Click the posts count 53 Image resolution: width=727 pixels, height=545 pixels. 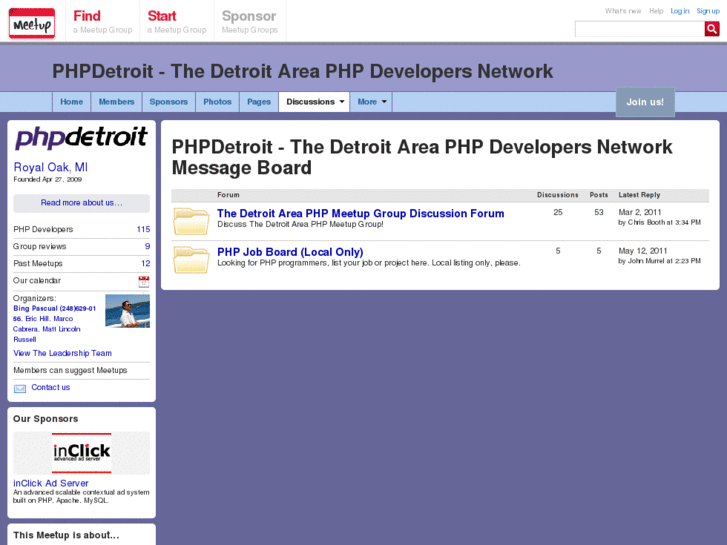click(x=599, y=212)
